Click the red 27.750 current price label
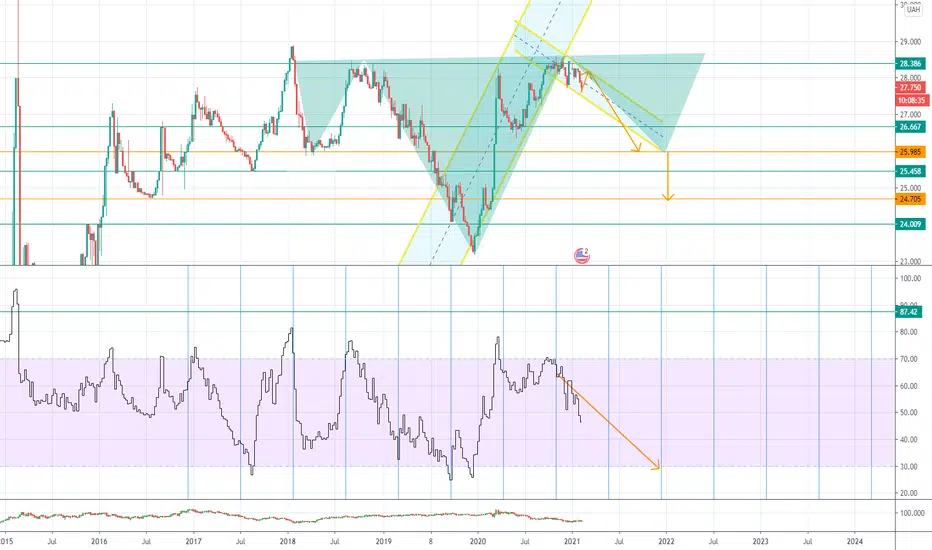Image resolution: width=932 pixels, height=550 pixels. point(910,87)
